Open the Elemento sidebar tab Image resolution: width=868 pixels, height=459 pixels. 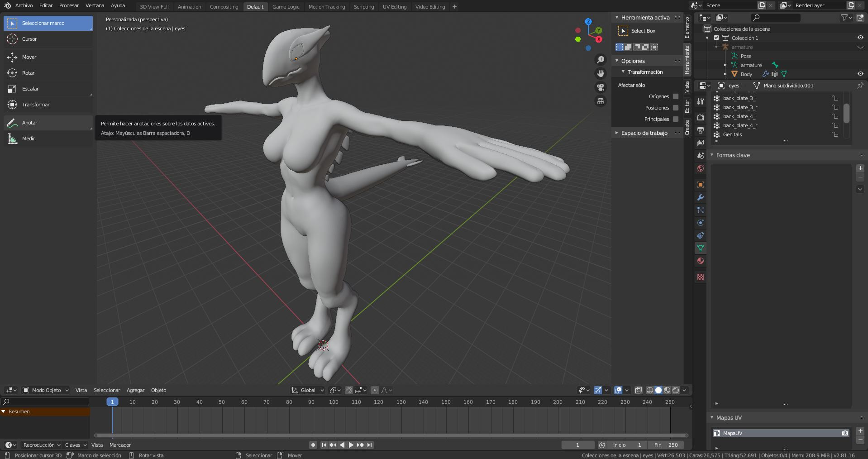[687, 27]
